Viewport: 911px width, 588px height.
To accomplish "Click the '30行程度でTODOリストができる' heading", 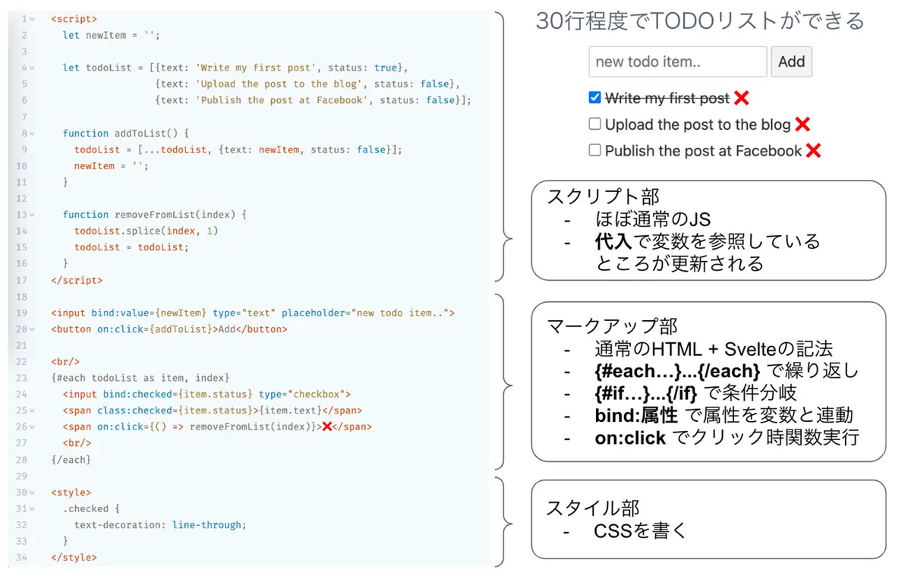I will [700, 20].
